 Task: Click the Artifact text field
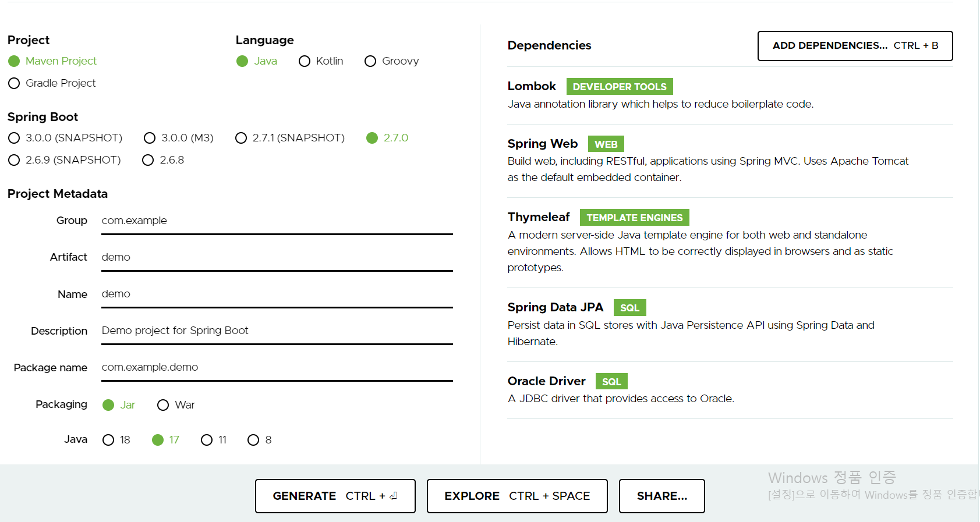(x=277, y=258)
